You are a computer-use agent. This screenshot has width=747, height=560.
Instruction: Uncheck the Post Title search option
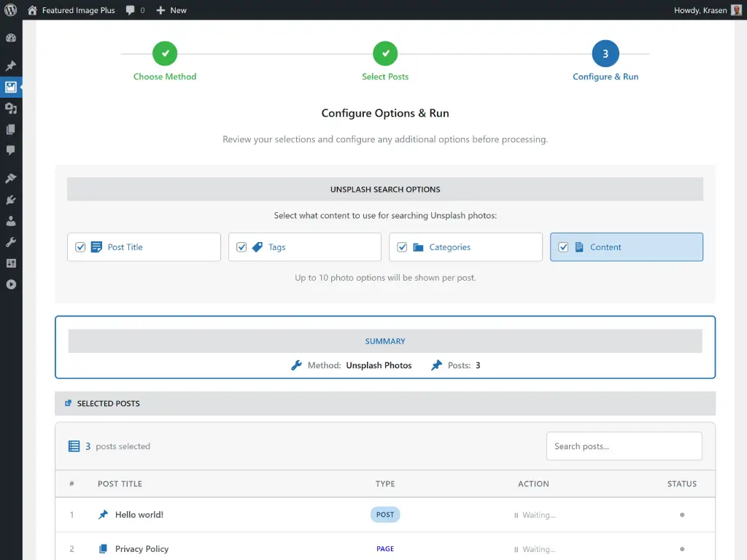[80, 247]
